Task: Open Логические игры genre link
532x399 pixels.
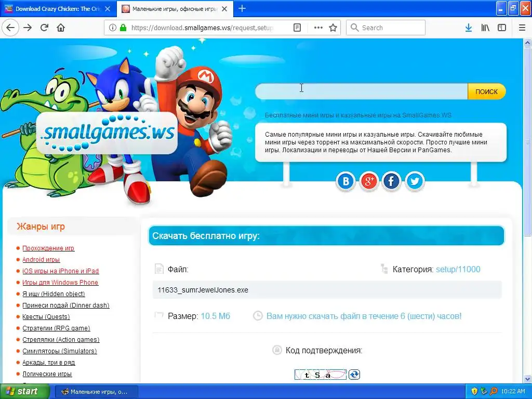Action: (x=47, y=374)
